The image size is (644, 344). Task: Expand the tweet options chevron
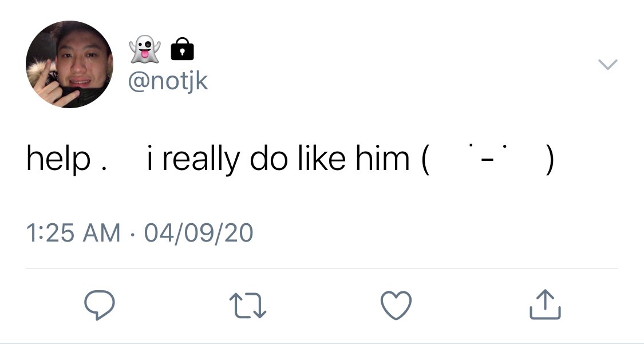[607, 65]
